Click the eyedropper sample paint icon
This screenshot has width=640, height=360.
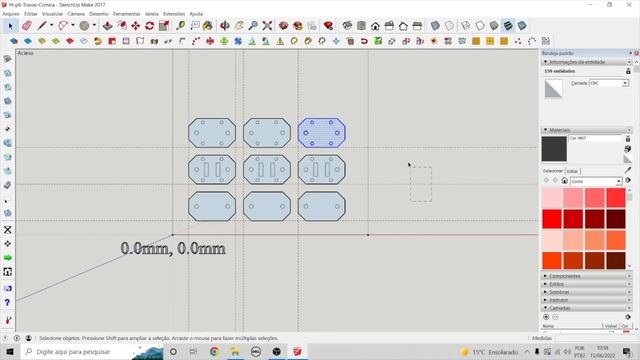click(x=628, y=170)
